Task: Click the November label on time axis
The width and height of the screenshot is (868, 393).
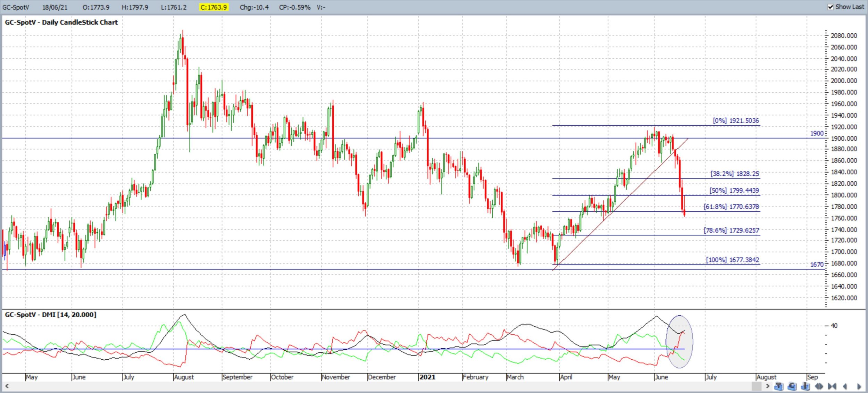Action: click(336, 377)
